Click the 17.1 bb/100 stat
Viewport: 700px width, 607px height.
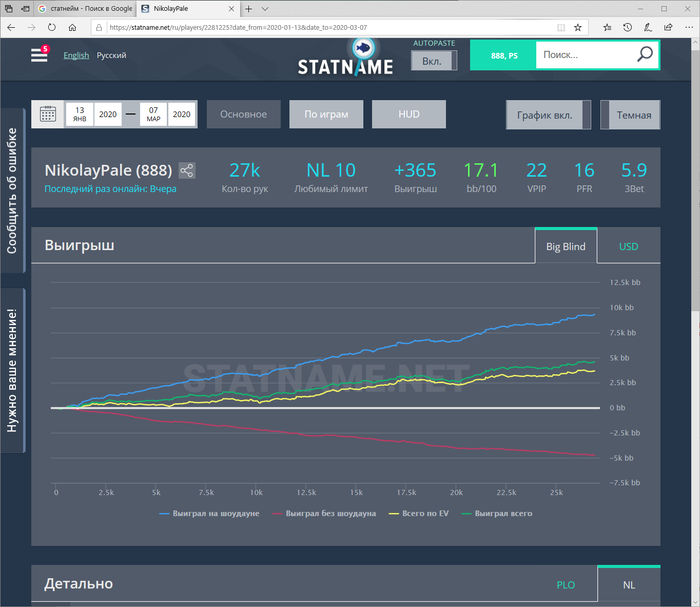pyautogui.click(x=481, y=177)
